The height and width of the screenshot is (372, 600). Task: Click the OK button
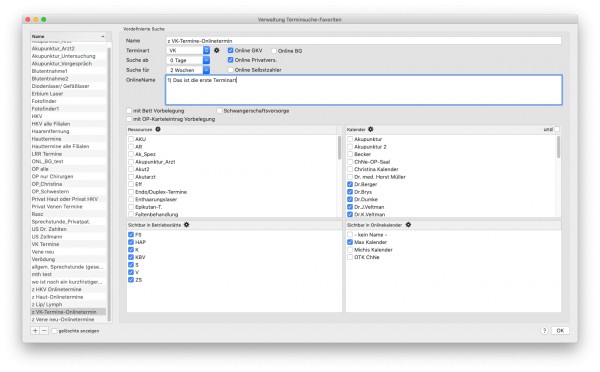click(x=560, y=331)
